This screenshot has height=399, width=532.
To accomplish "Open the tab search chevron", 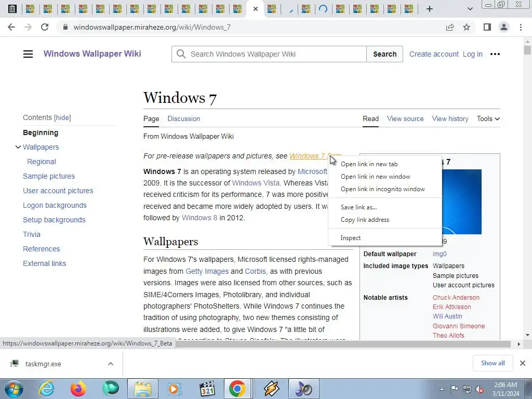I will coord(470,9).
